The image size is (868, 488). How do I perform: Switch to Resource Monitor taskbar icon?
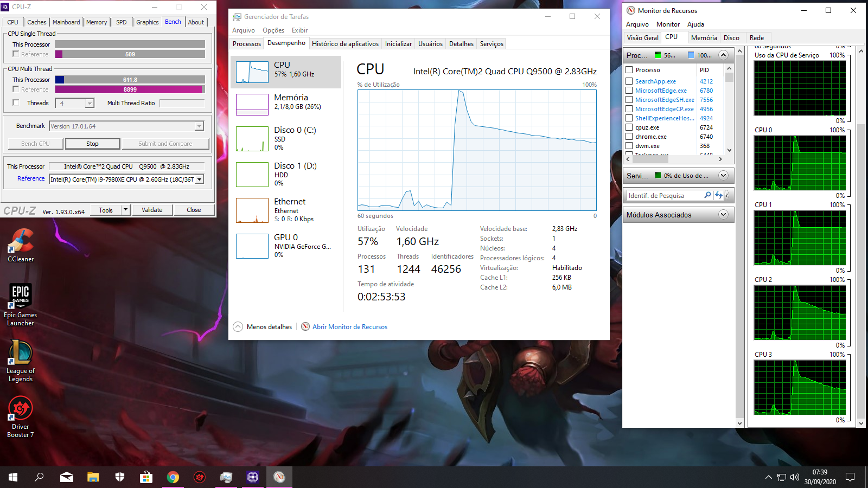coord(279,477)
